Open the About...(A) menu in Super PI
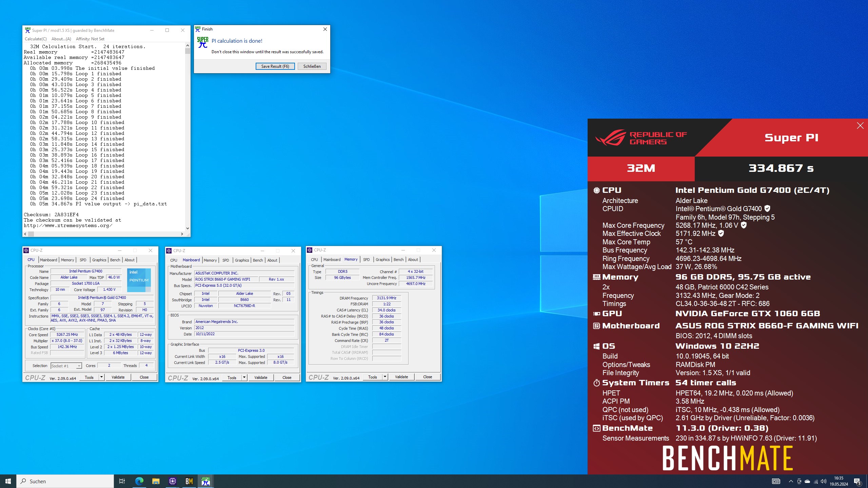The height and width of the screenshot is (488, 868). tap(61, 39)
